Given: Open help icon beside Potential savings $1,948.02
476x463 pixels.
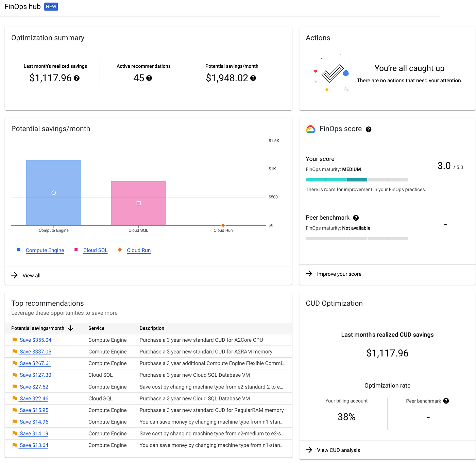Looking at the screenshot, I should [253, 78].
